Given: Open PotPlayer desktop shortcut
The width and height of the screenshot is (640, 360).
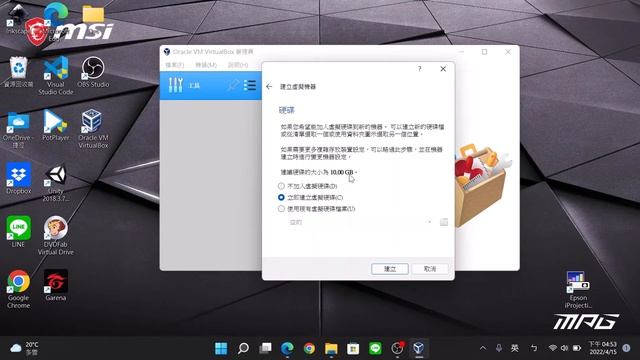Looking at the screenshot, I should click(56, 125).
